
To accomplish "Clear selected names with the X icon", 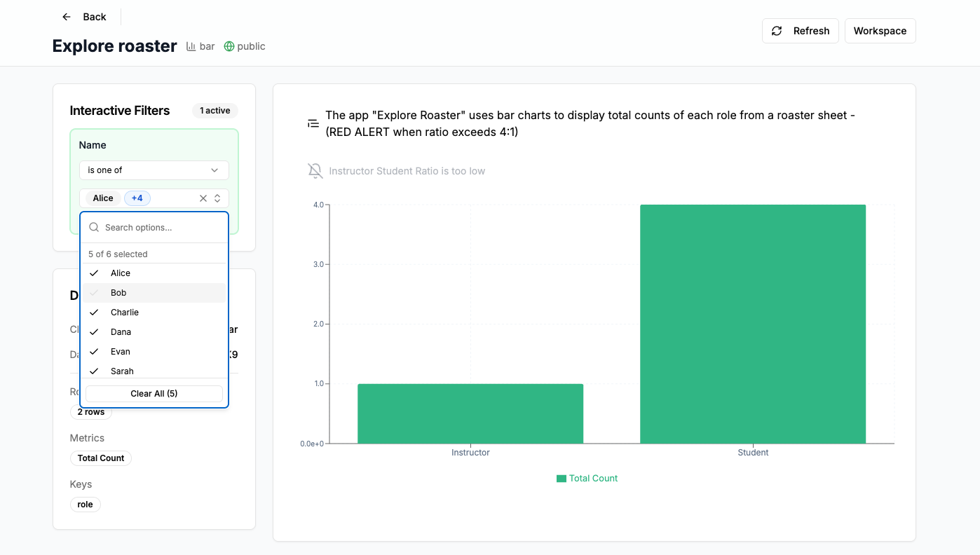I will pyautogui.click(x=203, y=198).
